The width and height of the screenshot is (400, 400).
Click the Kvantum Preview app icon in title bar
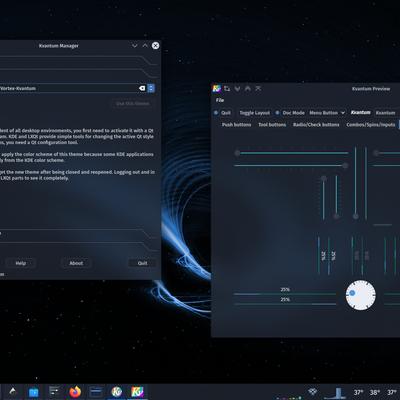coord(217,88)
